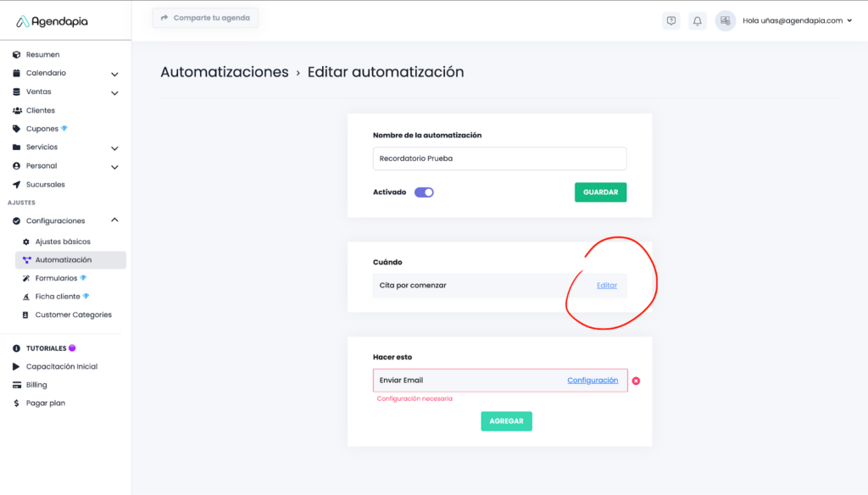
Task: Click the notification bell icon
Action: pos(698,21)
